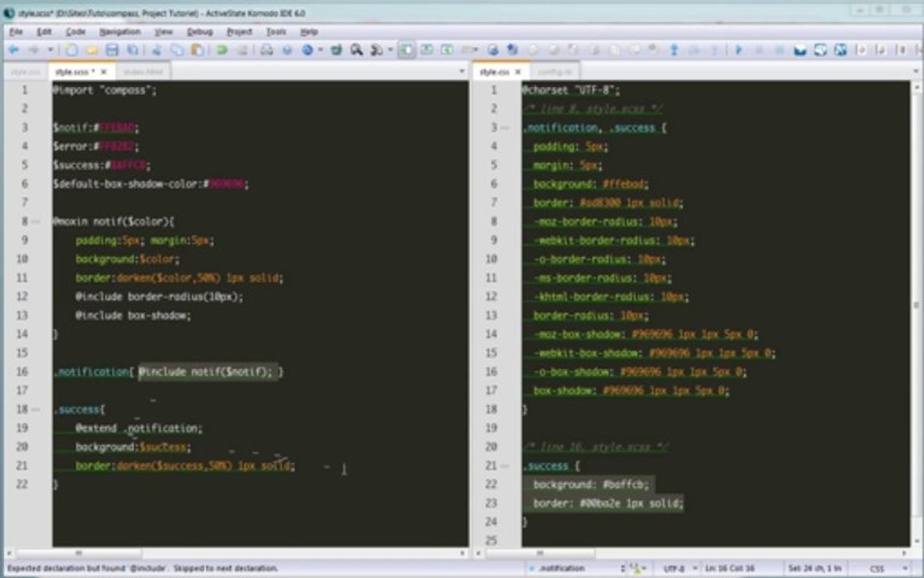
Task: Click the 'Expected declaration' status bar message
Action: point(142,568)
